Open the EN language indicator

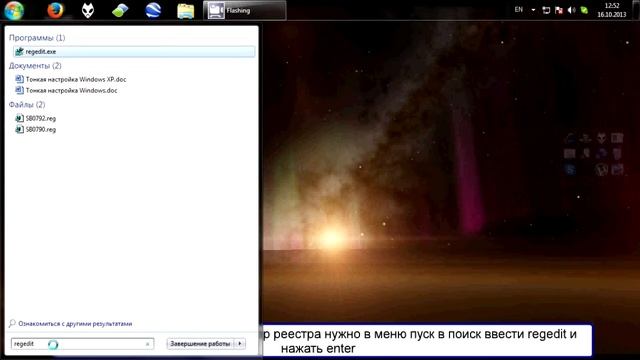pos(518,9)
